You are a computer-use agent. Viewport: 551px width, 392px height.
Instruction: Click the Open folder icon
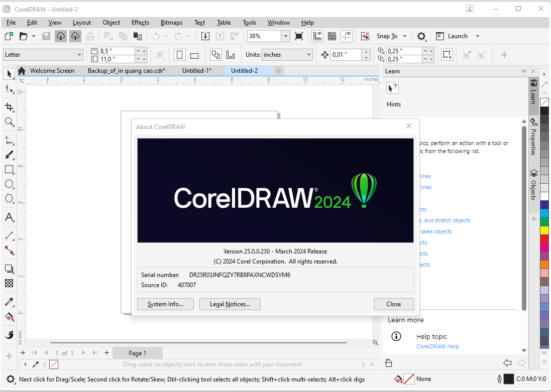tap(23, 36)
